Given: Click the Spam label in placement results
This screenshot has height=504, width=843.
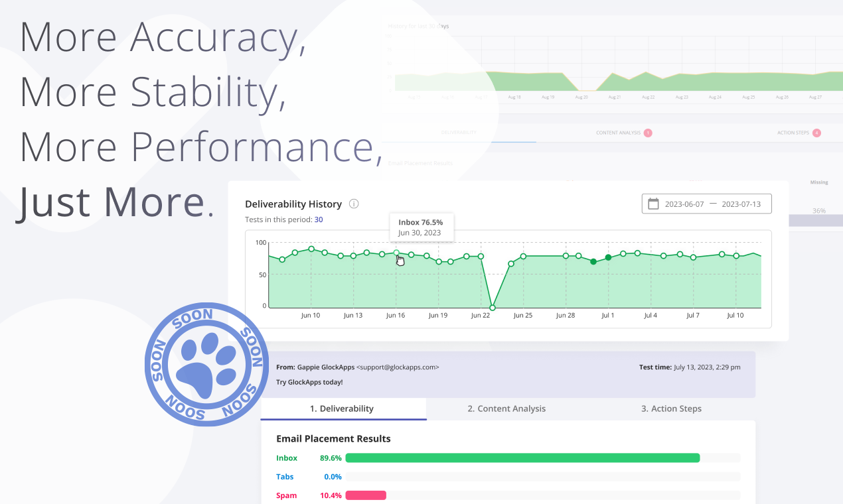Looking at the screenshot, I should 287,495.
